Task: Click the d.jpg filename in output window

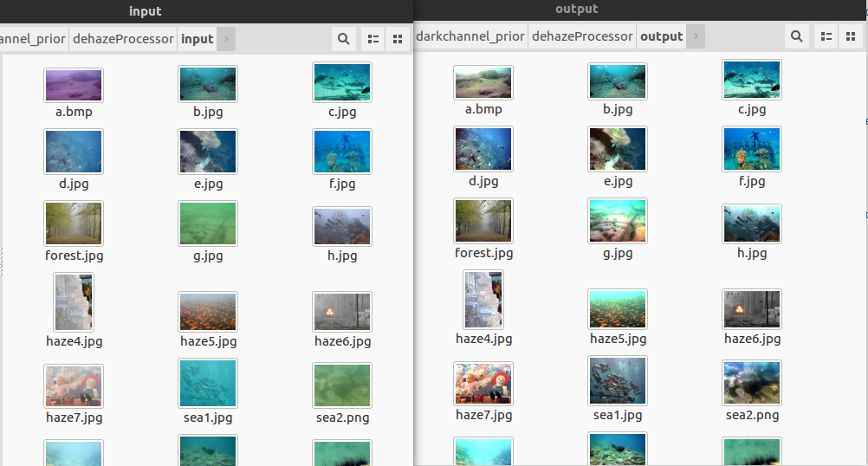Action: [483, 182]
